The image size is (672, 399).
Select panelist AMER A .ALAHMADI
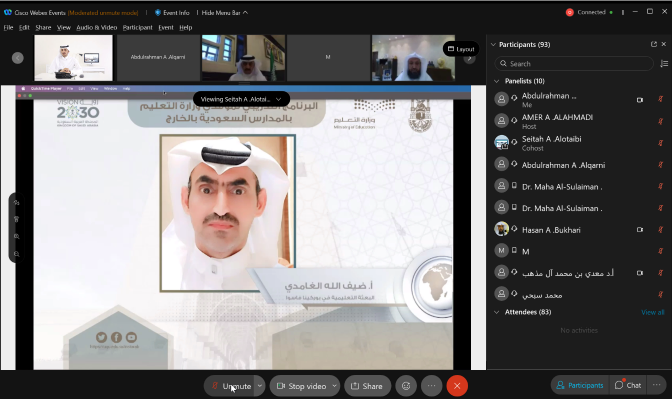coord(579,121)
